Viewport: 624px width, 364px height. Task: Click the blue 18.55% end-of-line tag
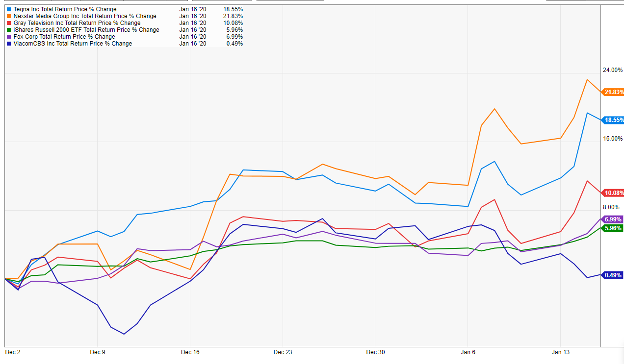pos(612,120)
